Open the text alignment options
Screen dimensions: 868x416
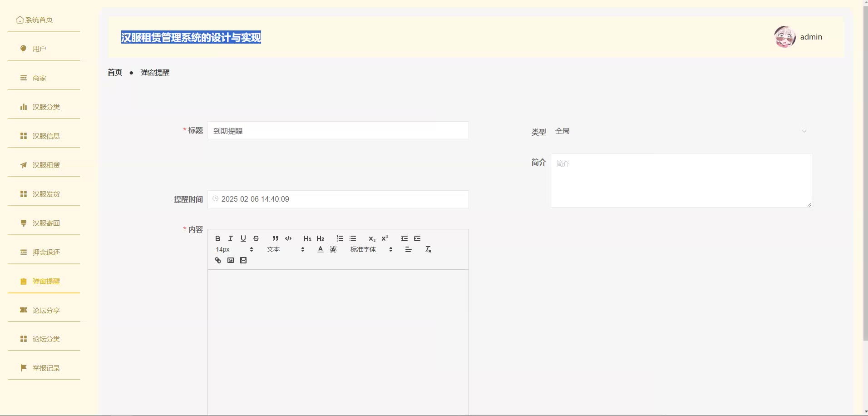coord(409,249)
